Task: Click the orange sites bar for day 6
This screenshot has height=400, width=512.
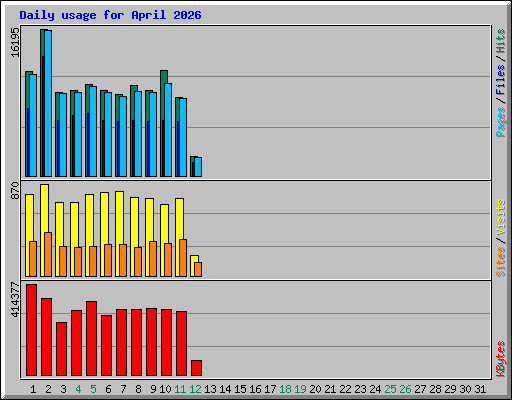Action: [108, 260]
